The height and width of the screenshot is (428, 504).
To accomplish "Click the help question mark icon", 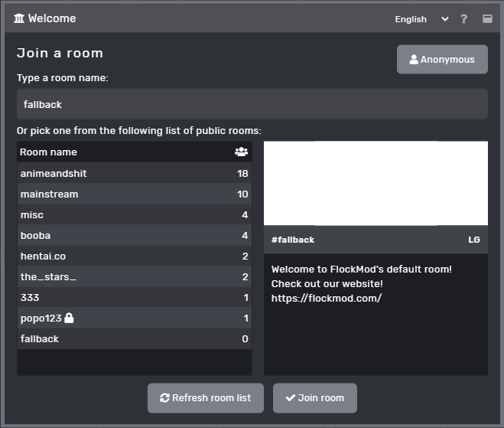I will [463, 19].
